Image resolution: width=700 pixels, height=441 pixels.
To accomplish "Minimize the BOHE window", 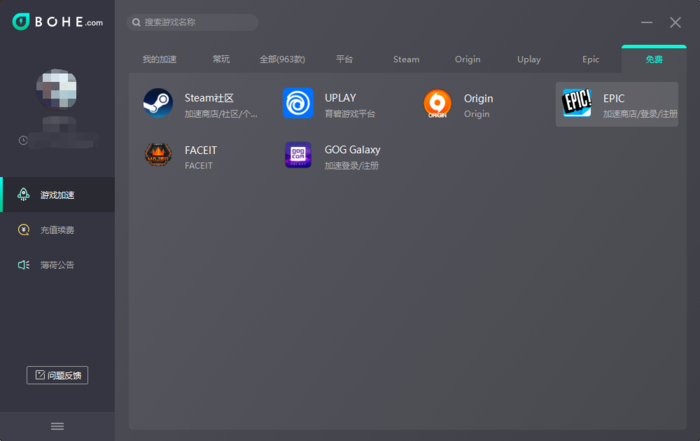I will click(646, 22).
